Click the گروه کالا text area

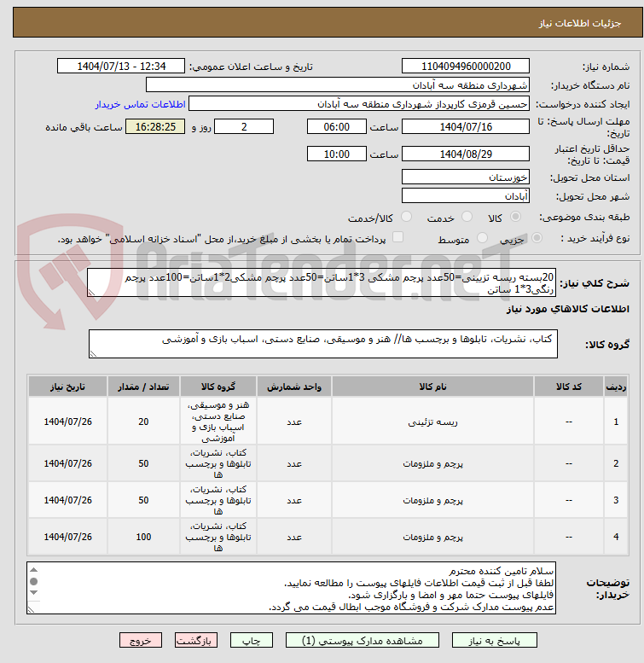point(323,344)
